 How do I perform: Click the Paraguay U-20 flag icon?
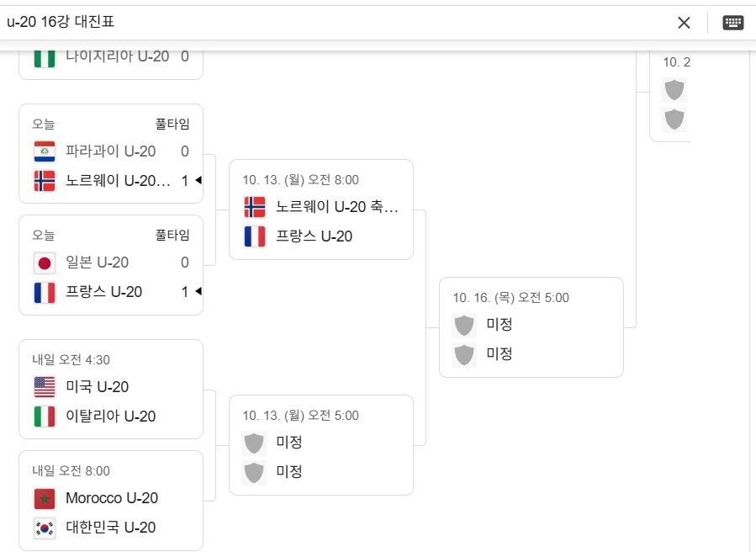coord(45,151)
